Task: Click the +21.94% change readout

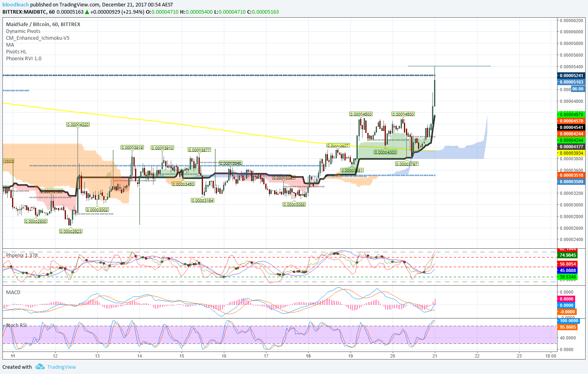Action: tap(133, 12)
